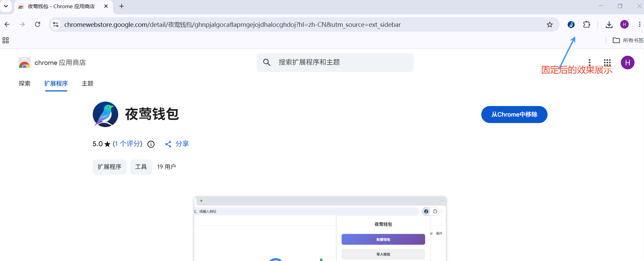Open the Chrome three-dot menu
Image resolution: width=644 pixels, height=261 pixels.
(639, 24)
